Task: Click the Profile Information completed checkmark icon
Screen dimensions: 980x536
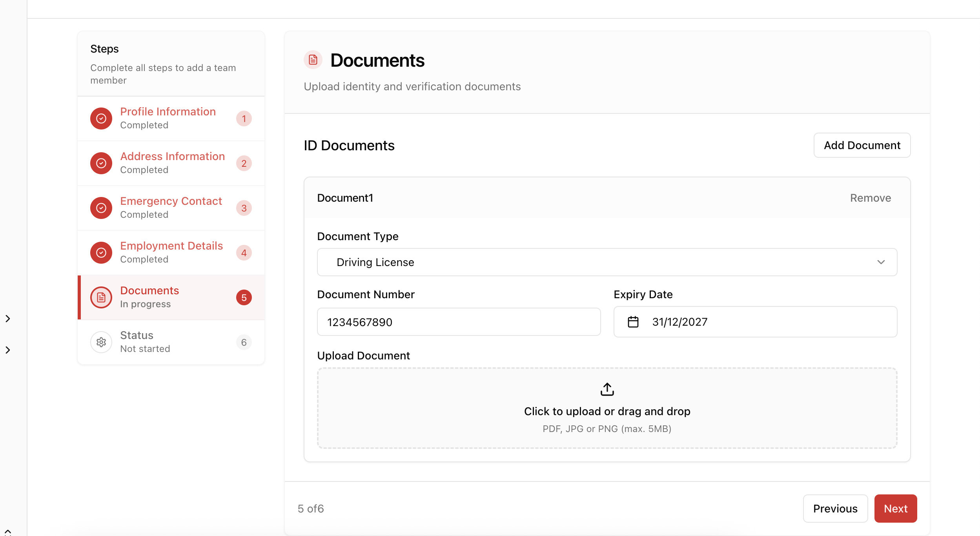Action: (x=101, y=119)
